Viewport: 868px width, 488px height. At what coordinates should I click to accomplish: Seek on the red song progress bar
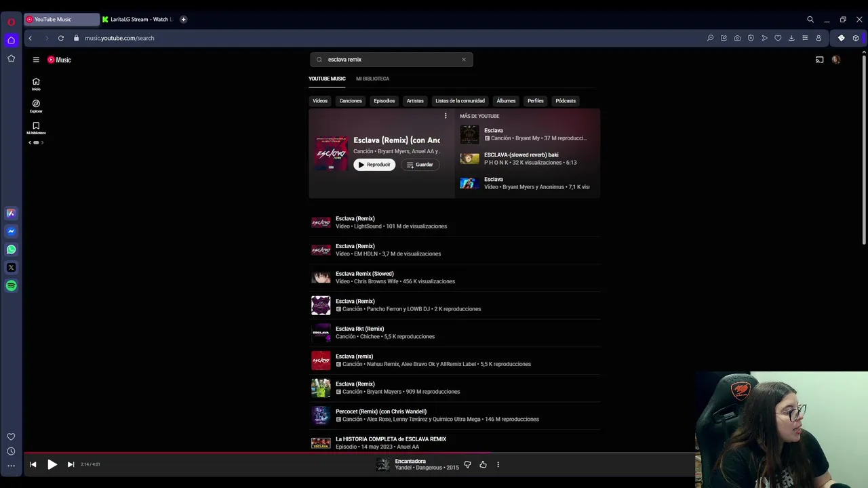pyautogui.click(x=359, y=453)
